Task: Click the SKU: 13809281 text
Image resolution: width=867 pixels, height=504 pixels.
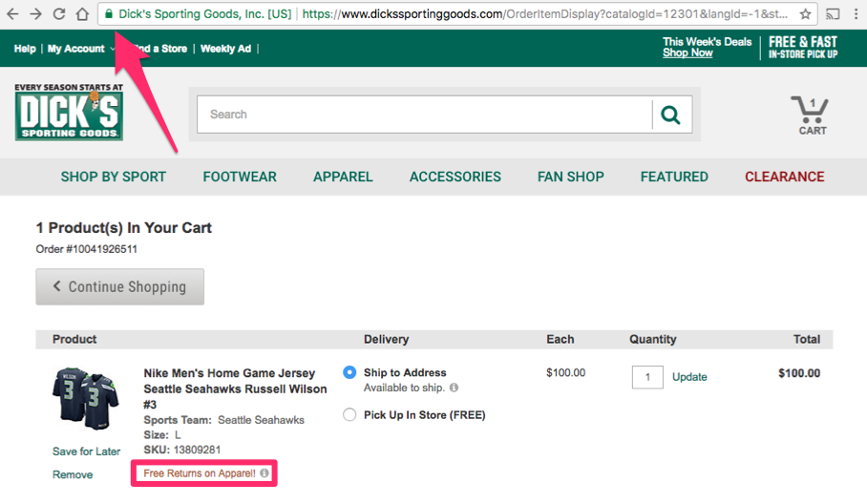Action: pos(182,450)
